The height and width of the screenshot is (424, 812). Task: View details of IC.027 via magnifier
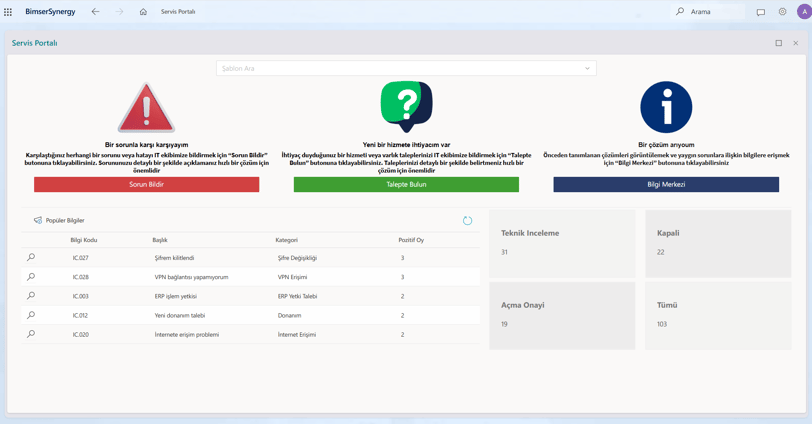(x=31, y=257)
